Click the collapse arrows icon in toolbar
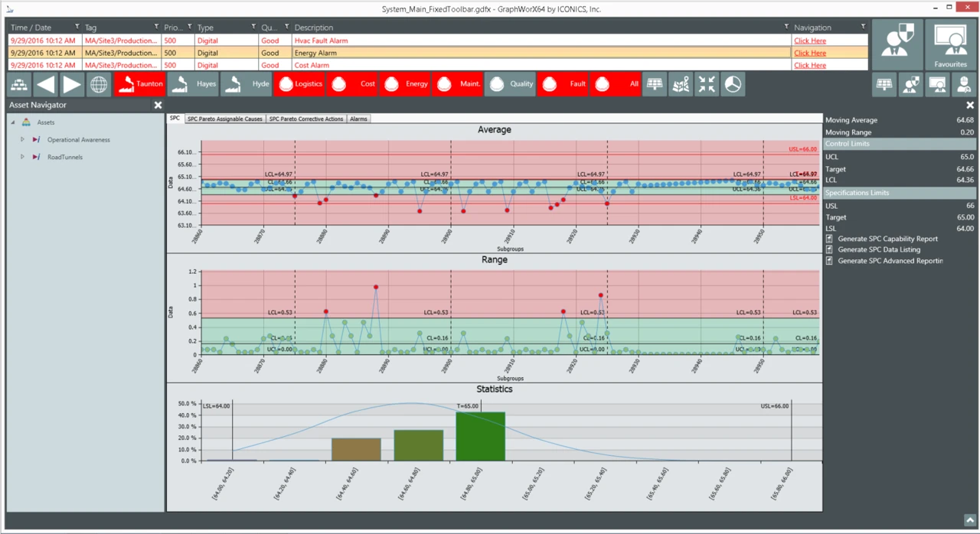Screen dimensions: 980x534 (x=707, y=84)
